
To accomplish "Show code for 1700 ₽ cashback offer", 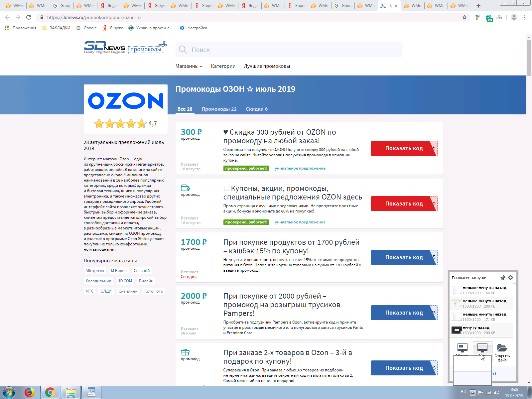I will [404, 257].
